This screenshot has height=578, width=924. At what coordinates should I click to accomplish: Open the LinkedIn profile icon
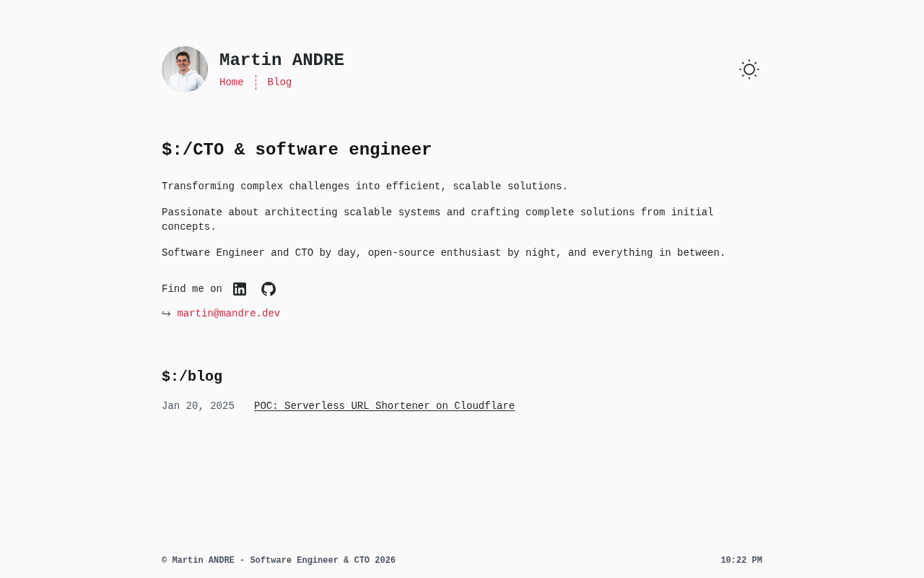[x=240, y=289]
